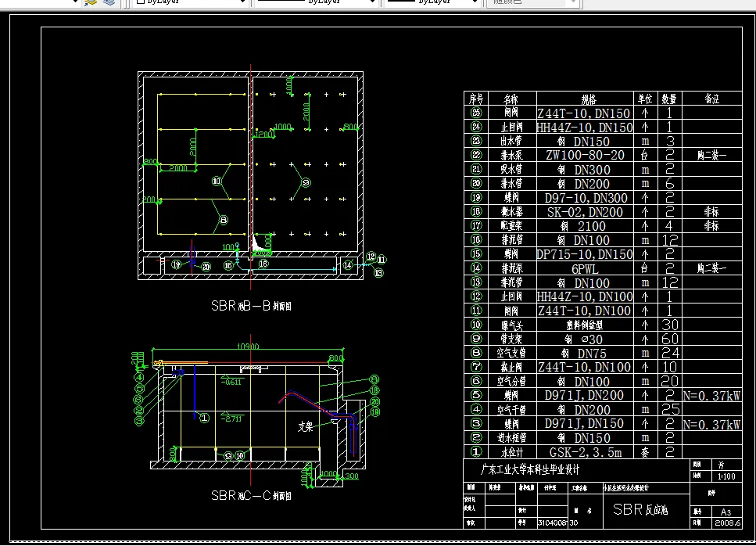Click quantity 30 in row 10
Screen dimensions: 756x546
pyautogui.click(x=670, y=325)
